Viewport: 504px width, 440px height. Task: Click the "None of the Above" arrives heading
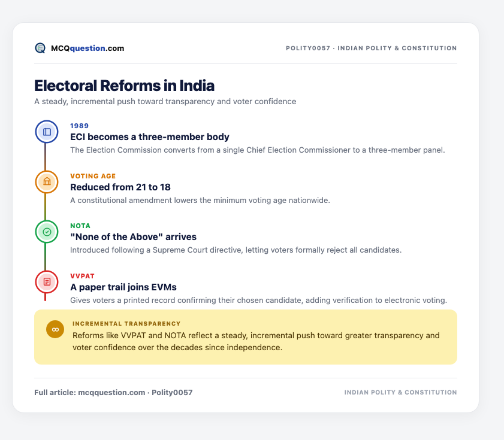[x=134, y=236]
